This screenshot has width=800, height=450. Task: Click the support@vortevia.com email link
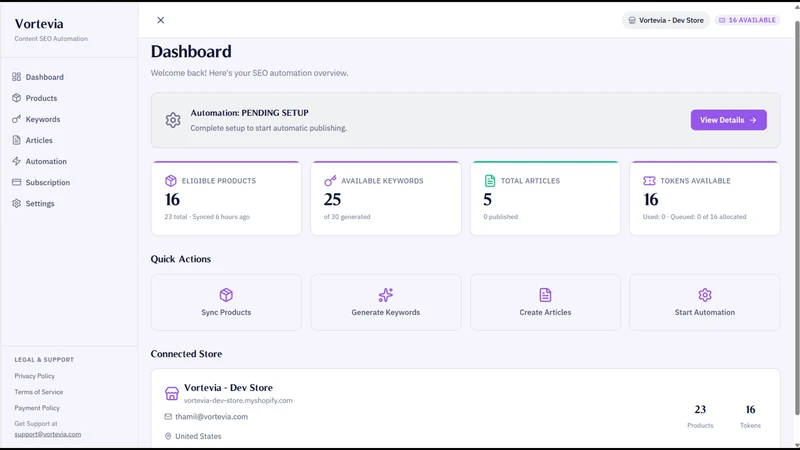coord(48,434)
